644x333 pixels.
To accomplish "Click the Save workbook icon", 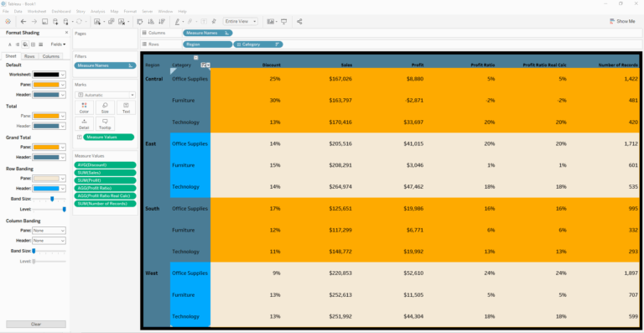I will (44, 21).
